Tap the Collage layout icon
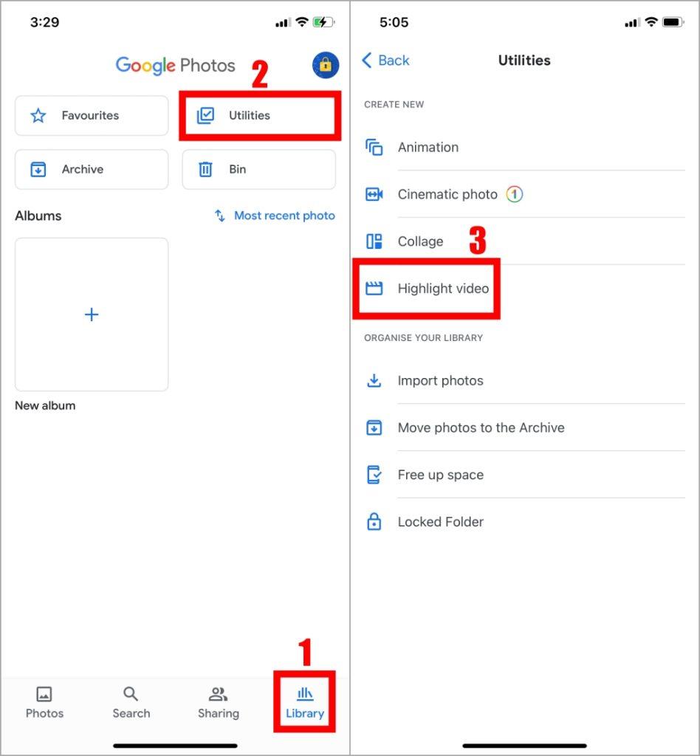This screenshot has height=756, width=700. coord(374,241)
